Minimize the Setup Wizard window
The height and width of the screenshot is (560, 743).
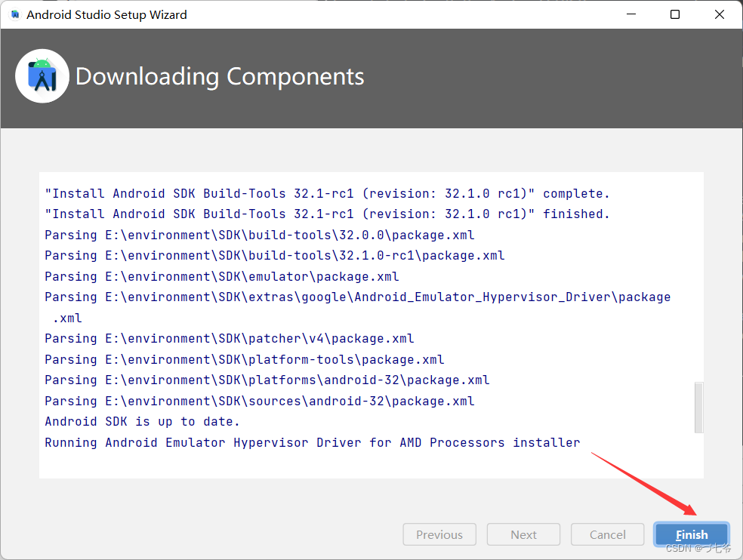tap(630, 14)
